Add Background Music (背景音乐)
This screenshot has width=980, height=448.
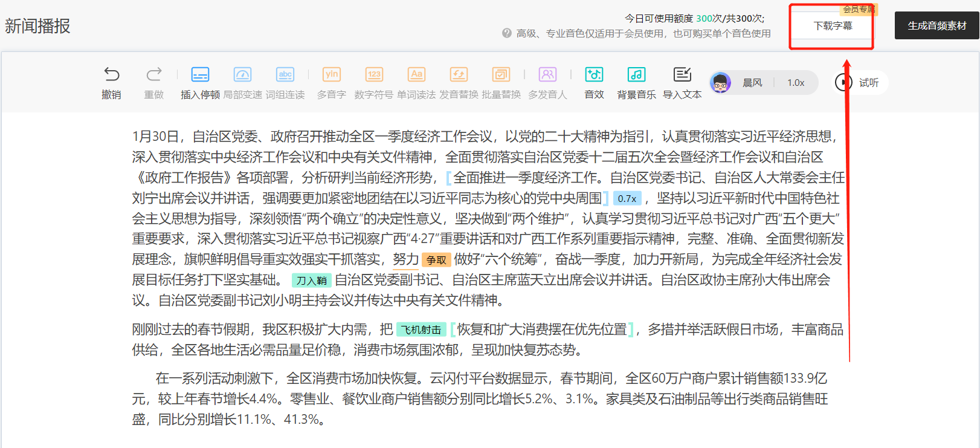[x=636, y=75]
